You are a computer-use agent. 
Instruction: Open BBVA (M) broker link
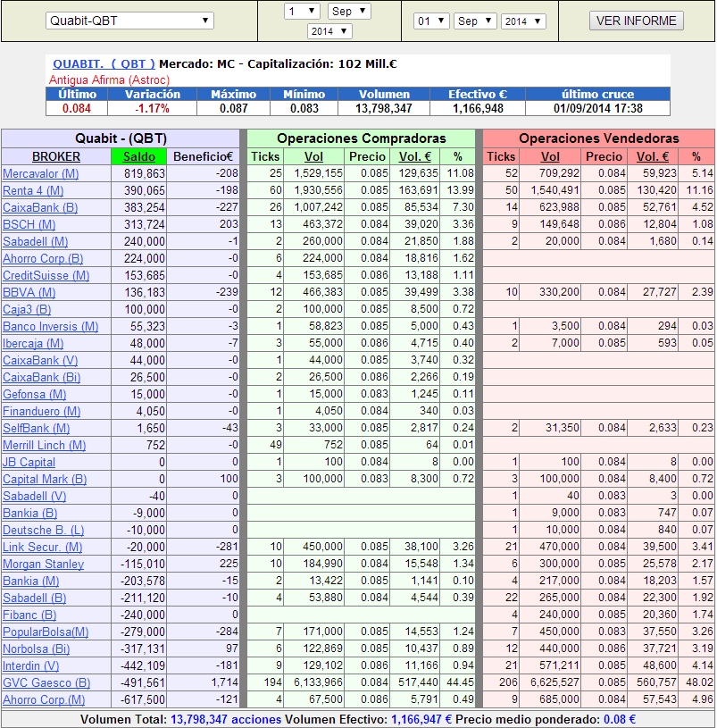pos(29,292)
